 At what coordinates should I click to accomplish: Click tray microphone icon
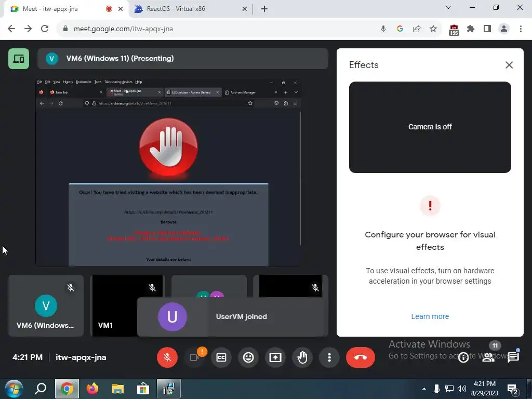pos(436,389)
